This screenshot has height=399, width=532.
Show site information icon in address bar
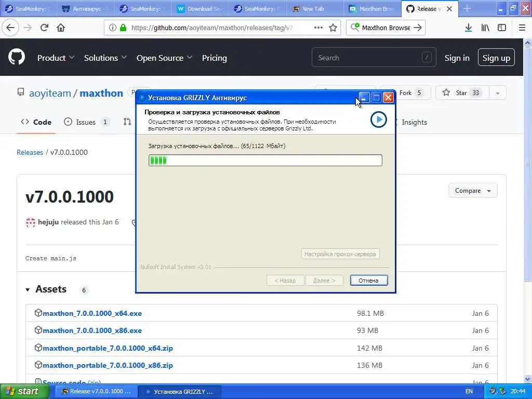click(112, 28)
